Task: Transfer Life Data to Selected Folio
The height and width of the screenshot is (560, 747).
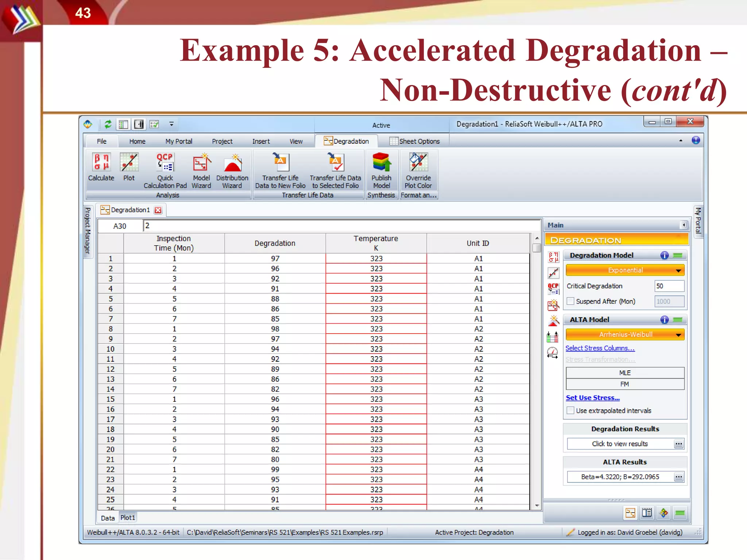Action: coord(335,171)
